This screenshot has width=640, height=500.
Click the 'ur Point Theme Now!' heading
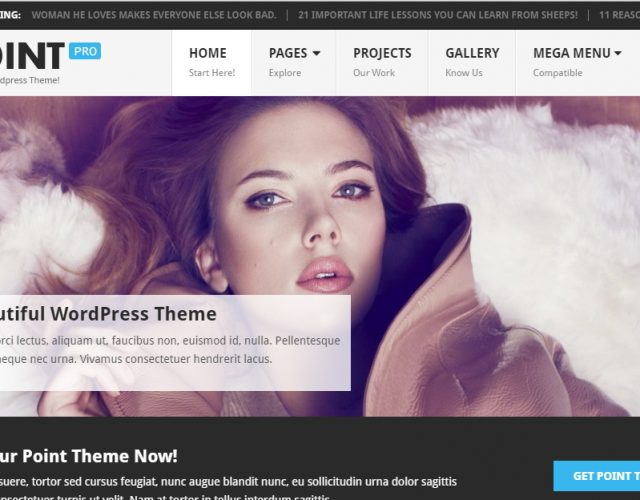(x=89, y=456)
